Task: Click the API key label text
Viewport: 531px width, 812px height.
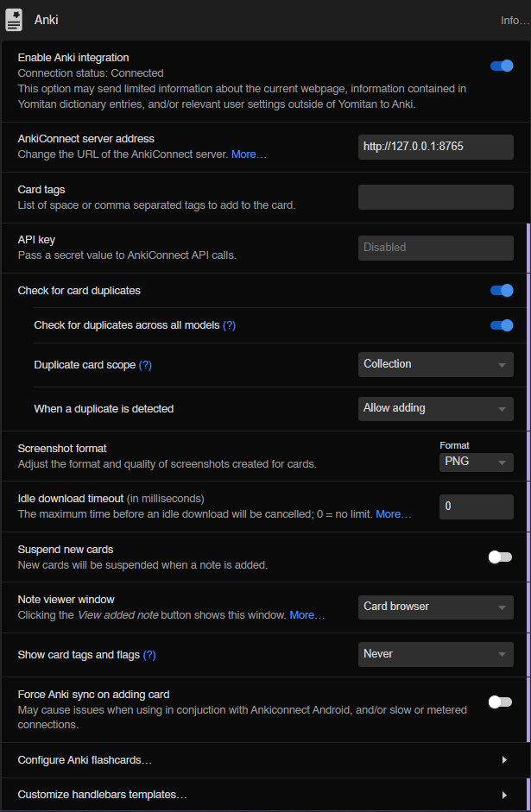Action: [x=37, y=240]
